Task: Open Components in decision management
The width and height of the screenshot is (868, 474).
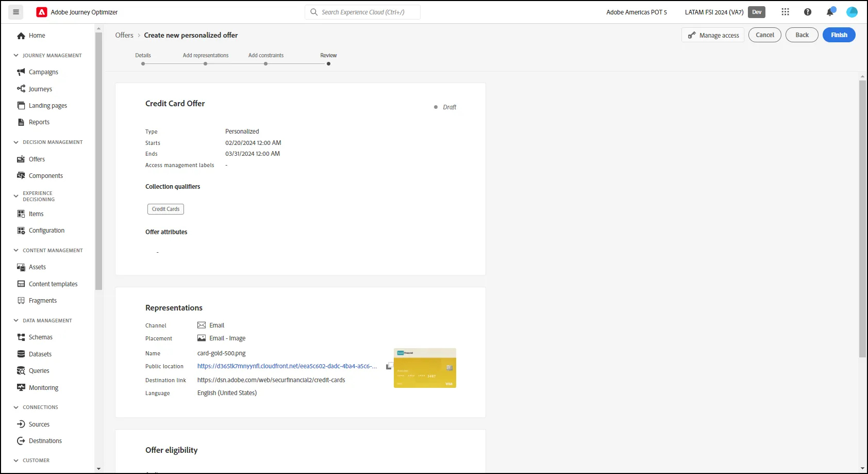Action: coord(40,176)
